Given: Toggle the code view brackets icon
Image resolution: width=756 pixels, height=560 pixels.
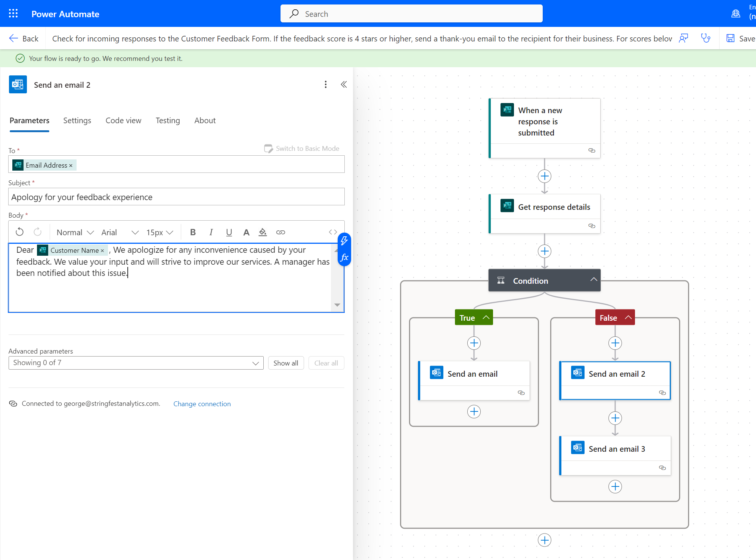Looking at the screenshot, I should (332, 232).
